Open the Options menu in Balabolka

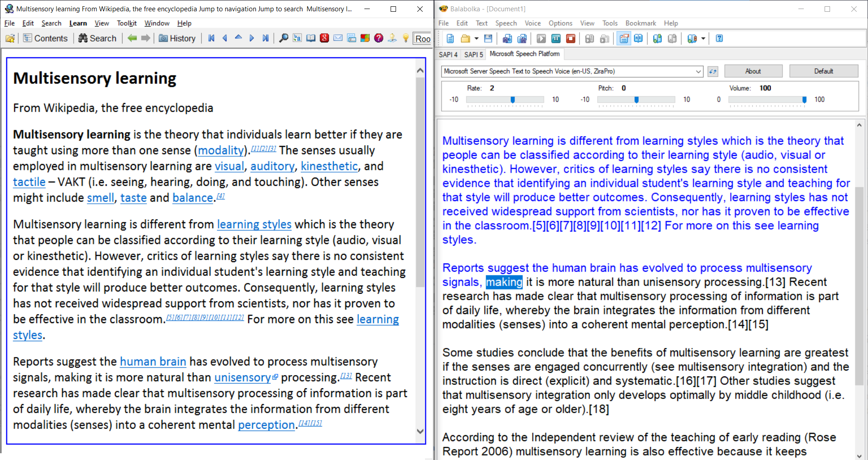pyautogui.click(x=561, y=23)
